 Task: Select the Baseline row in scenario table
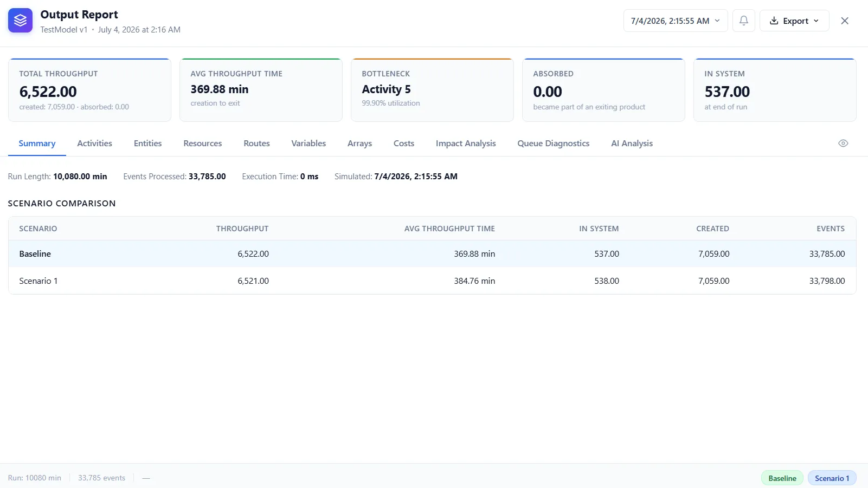click(x=432, y=253)
